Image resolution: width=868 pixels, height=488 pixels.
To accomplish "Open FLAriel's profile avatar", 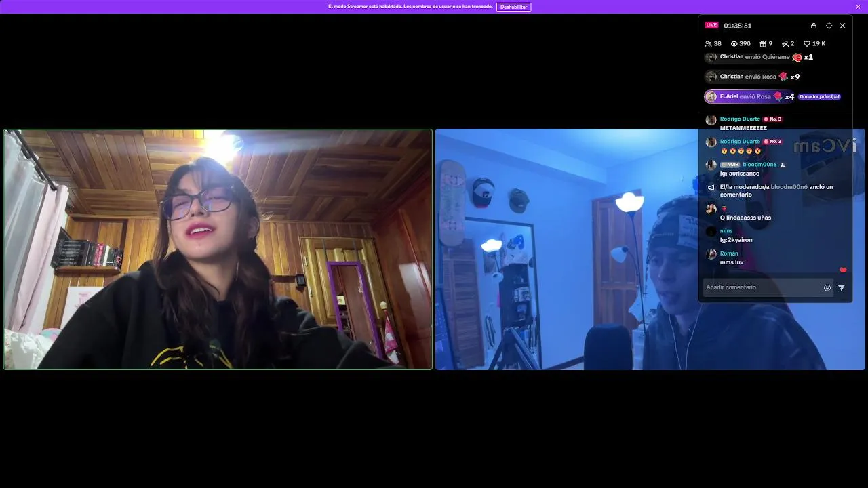I will (x=711, y=96).
